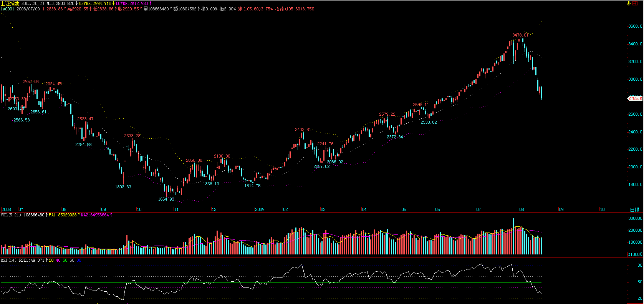The height and width of the screenshot is (304, 644).
Task: Click the 2402.81 high price label
Action: pos(303,130)
